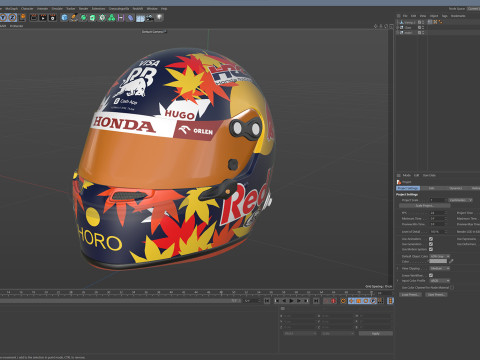Open Object Manager Tags menu
Screen dimensions: 480x360
click(445, 16)
